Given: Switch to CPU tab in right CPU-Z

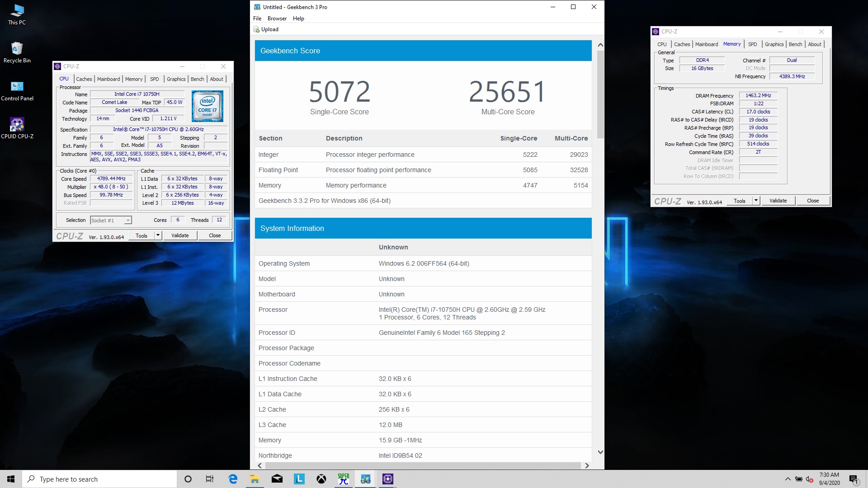Looking at the screenshot, I should 662,44.
